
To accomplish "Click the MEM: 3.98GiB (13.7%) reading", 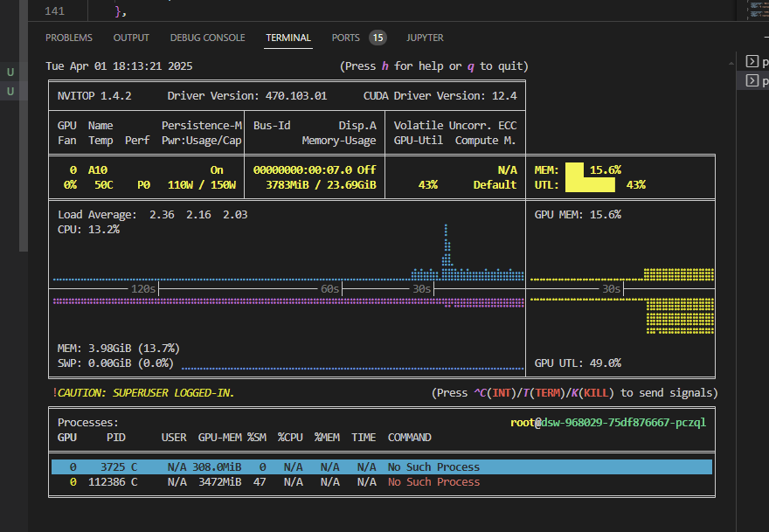I will 119,349.
